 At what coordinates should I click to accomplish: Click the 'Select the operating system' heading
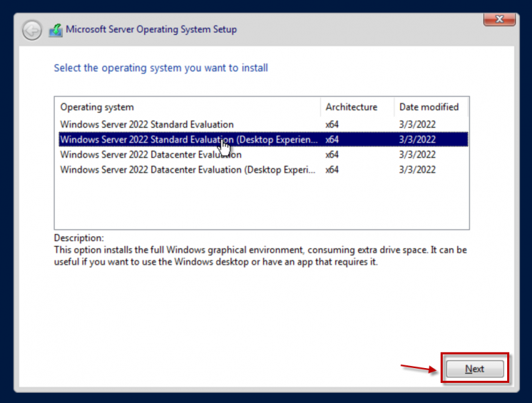click(x=161, y=68)
